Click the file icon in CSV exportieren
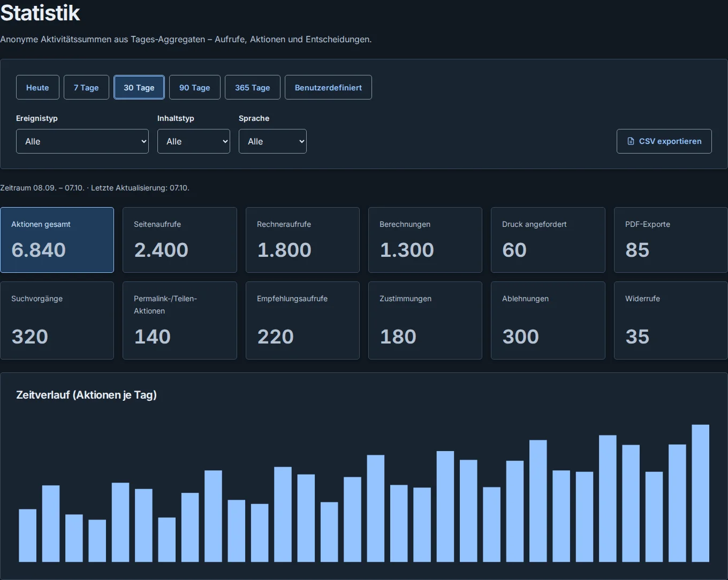 point(631,141)
